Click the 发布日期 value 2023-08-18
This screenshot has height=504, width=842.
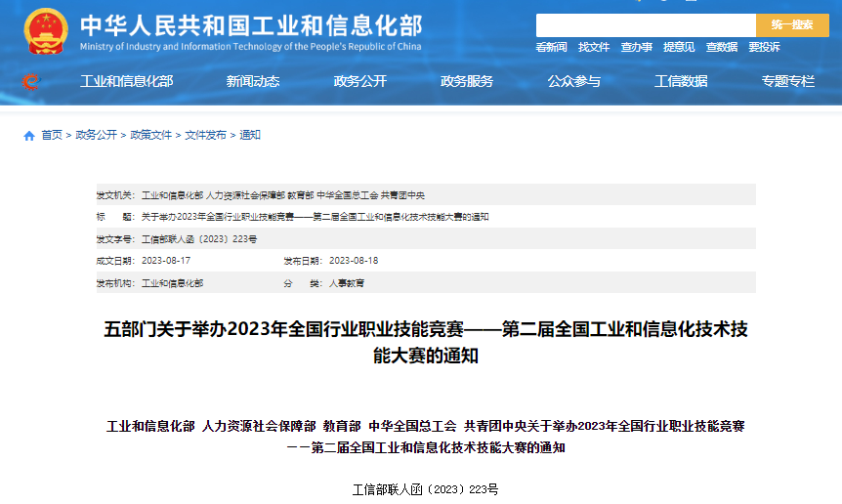point(354,261)
